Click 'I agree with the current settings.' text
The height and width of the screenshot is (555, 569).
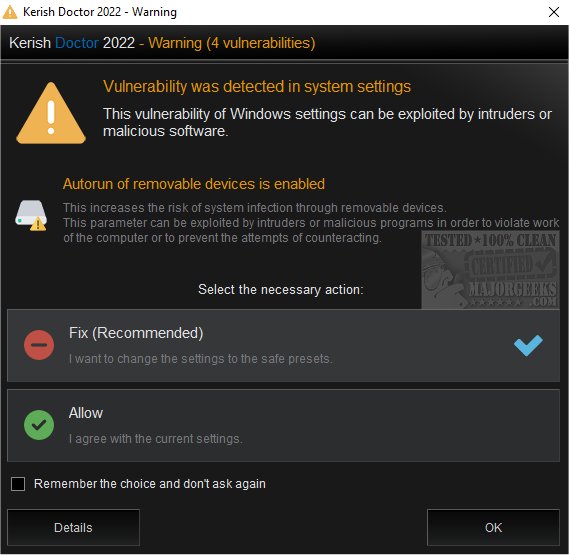(x=156, y=438)
